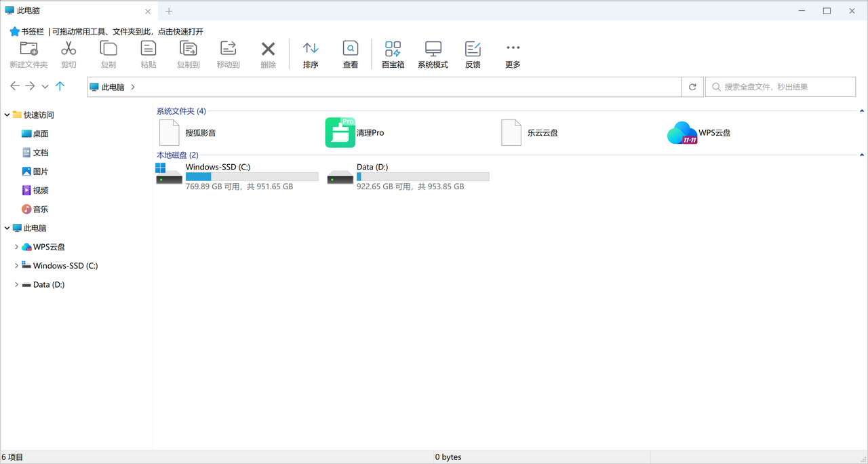Open the address bar dropdown arrow

(45, 87)
